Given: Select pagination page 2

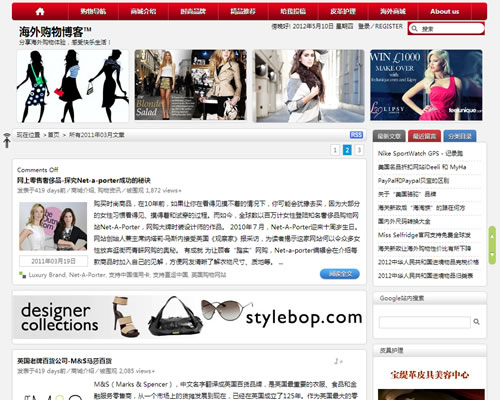Looking at the screenshot, I should [347, 150].
